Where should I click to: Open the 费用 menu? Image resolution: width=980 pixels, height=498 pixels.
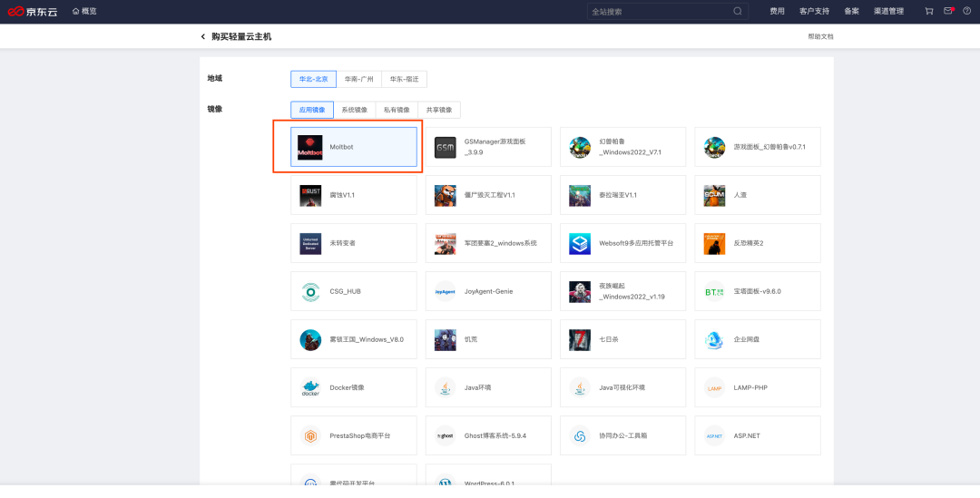click(x=777, y=11)
